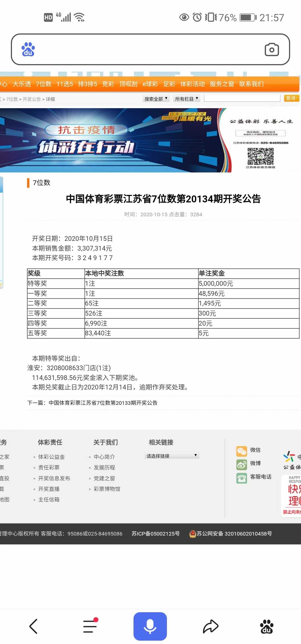Tap the 客服电话 label
Viewport: 301px width, 644px height.
(x=261, y=477)
